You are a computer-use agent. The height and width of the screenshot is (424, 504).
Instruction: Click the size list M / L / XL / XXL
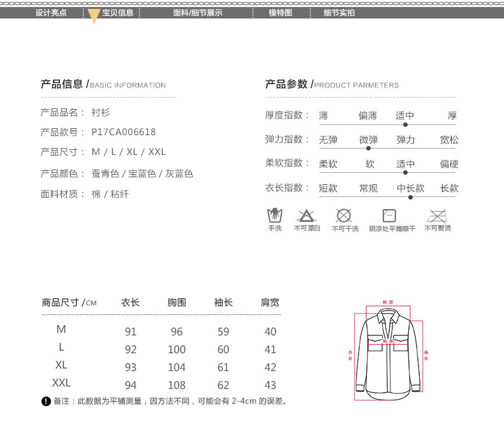pos(129,152)
